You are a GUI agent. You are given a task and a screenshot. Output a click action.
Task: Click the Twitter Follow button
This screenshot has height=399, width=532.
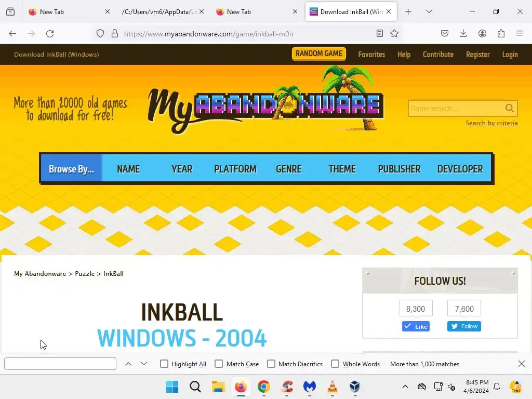(464, 326)
